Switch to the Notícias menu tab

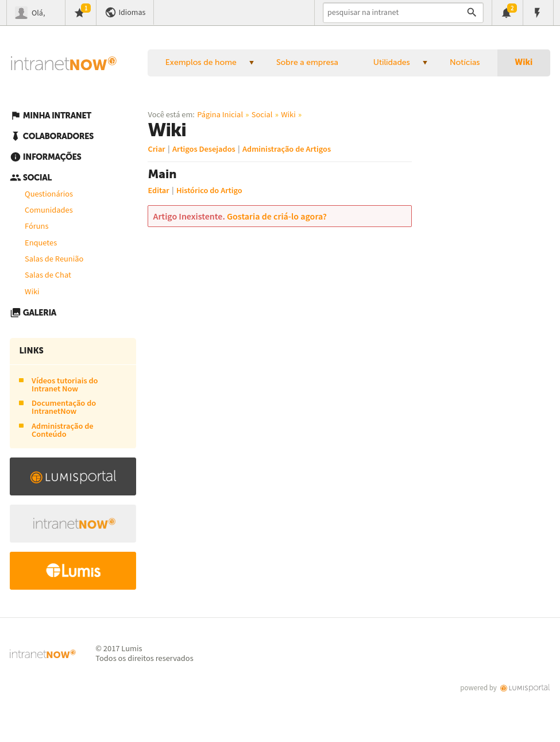pos(465,62)
